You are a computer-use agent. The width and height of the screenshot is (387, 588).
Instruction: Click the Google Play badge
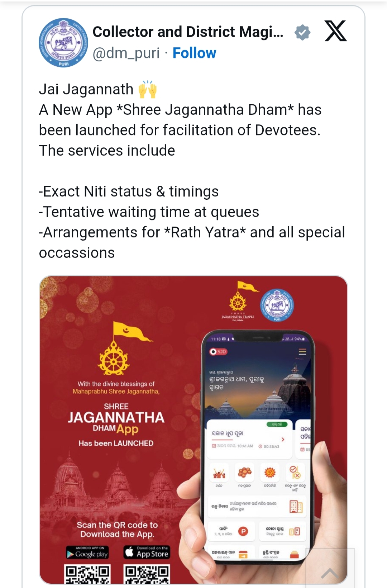click(87, 553)
